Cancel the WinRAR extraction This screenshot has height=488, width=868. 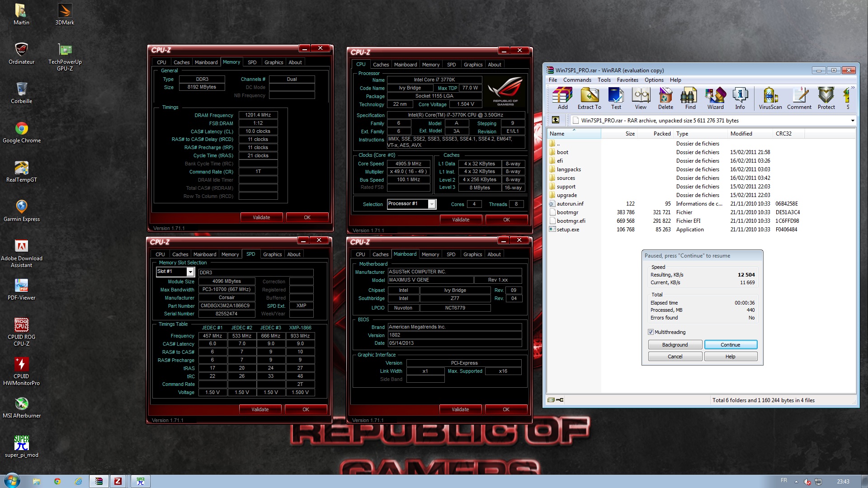pos(675,357)
